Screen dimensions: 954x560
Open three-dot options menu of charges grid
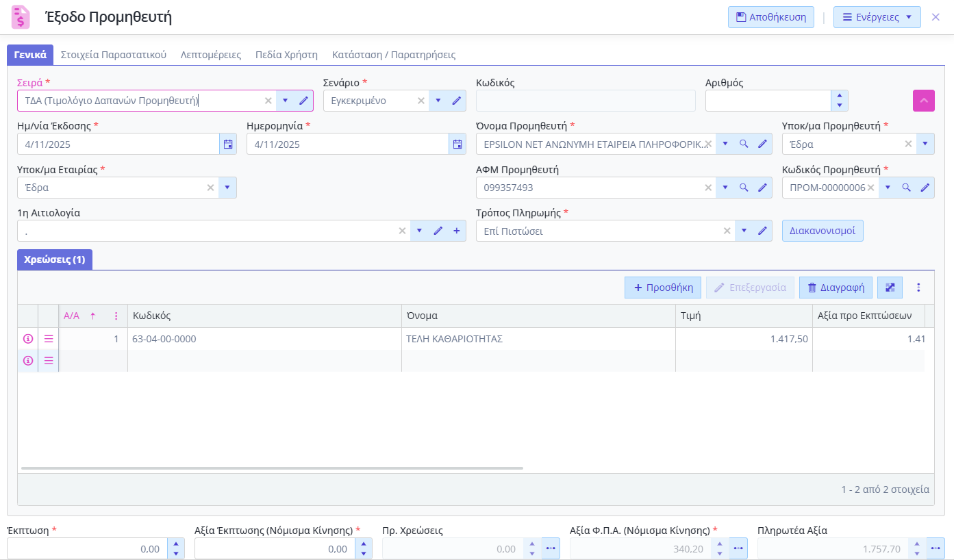pos(919,288)
